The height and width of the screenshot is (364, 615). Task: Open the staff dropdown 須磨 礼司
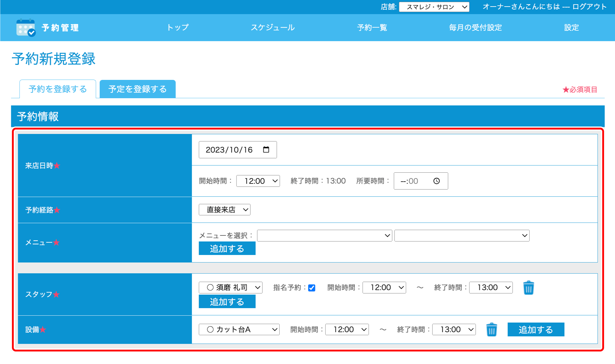point(230,287)
